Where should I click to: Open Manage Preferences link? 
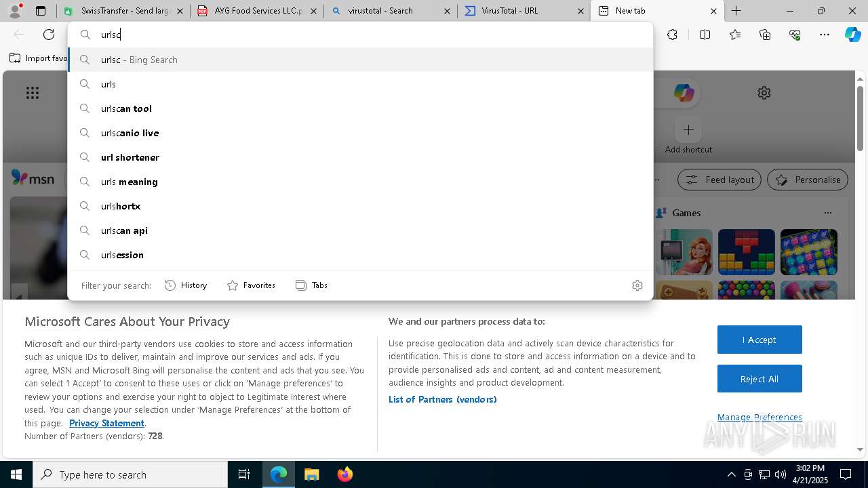click(x=759, y=417)
